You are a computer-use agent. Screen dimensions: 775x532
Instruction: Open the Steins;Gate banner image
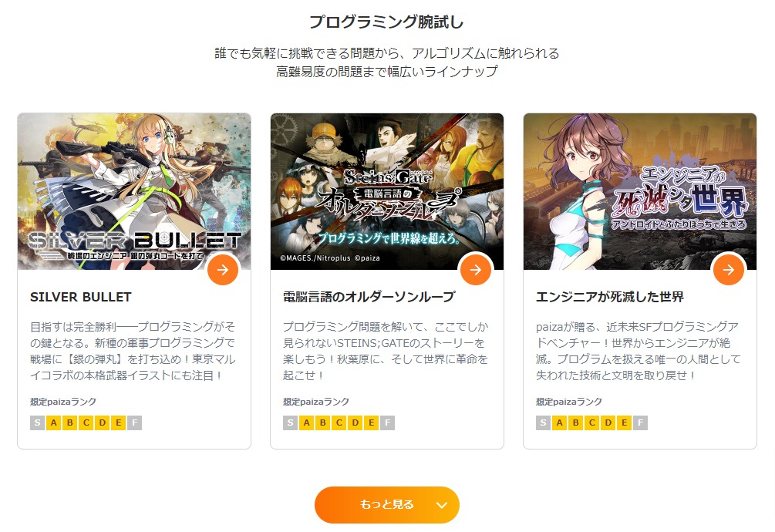[x=387, y=192]
